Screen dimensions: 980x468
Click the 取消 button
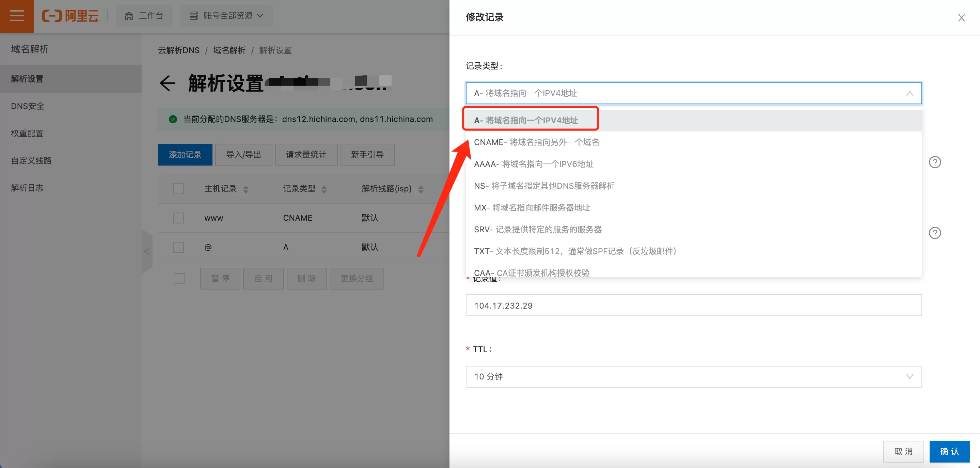[x=903, y=452]
